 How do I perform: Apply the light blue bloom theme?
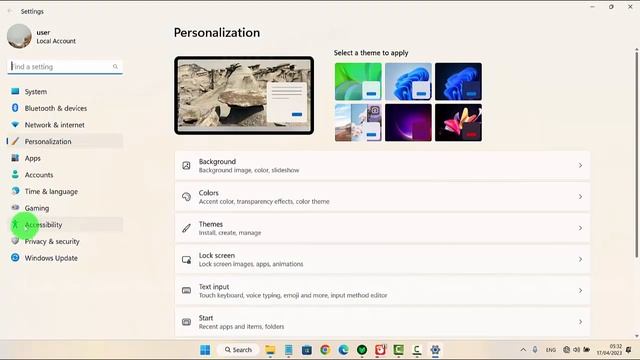click(408, 82)
